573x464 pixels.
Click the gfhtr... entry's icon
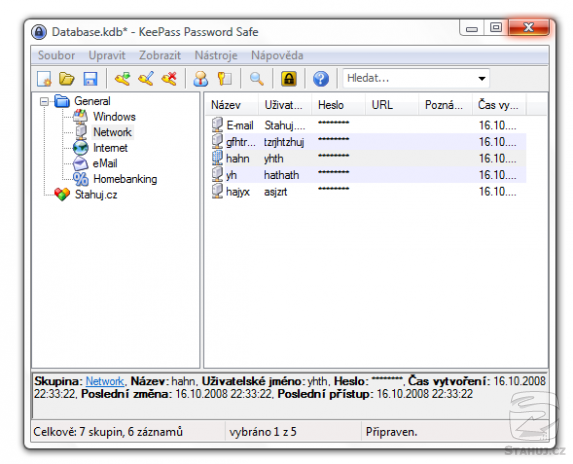217,141
